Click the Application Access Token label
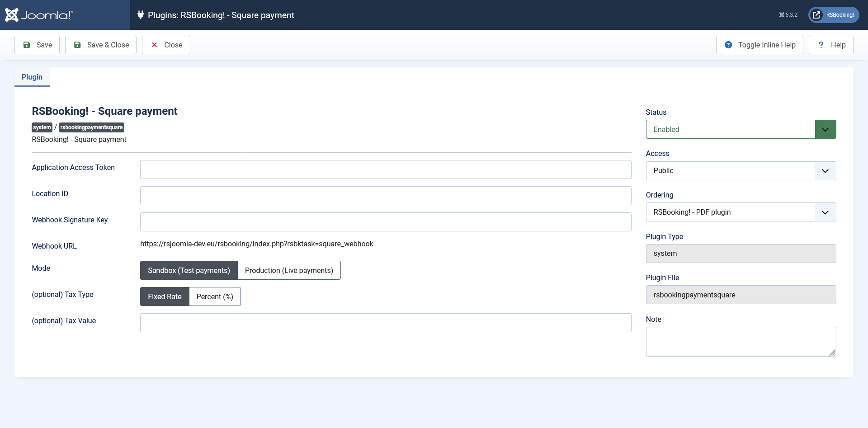The height and width of the screenshot is (428, 868). click(x=73, y=168)
